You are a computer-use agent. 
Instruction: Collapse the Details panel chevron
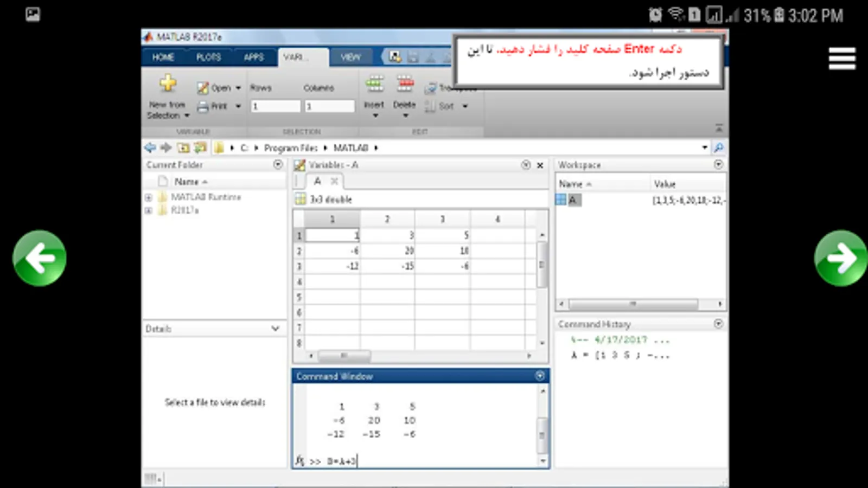(x=276, y=329)
